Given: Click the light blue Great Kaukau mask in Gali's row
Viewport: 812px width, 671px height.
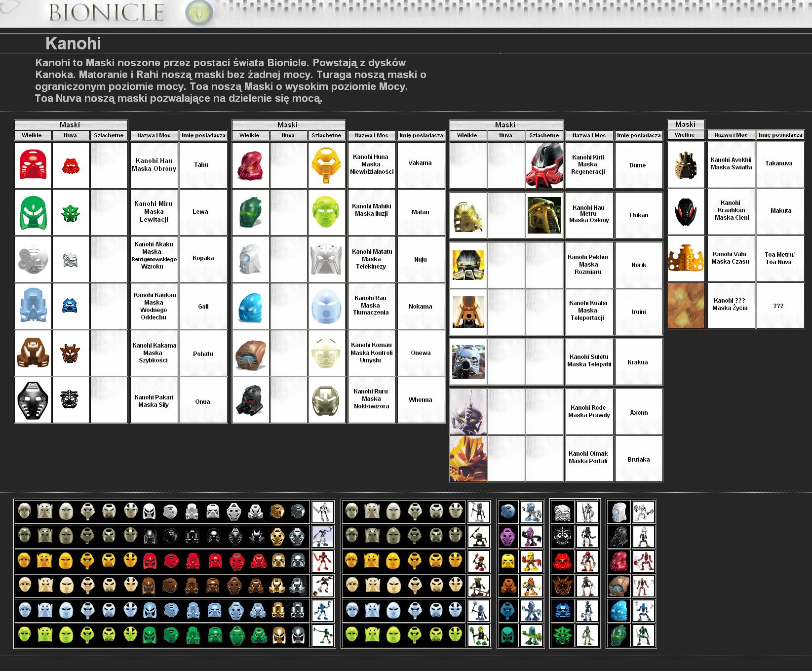Looking at the screenshot, I should click(33, 305).
